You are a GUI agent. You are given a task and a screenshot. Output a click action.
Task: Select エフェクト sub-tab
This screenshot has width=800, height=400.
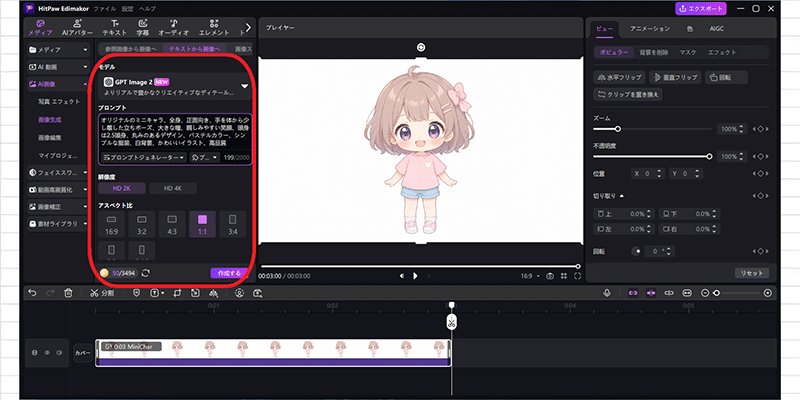pos(722,52)
